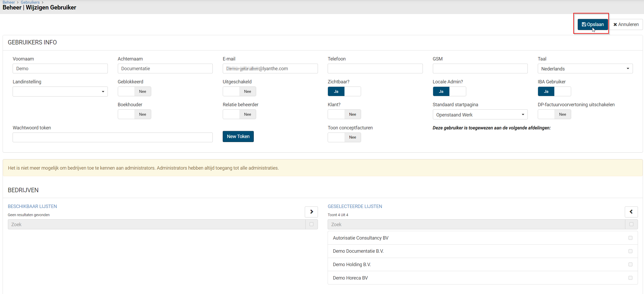
Task: Tick select-all checkbox beside Beschikbaar search
Action: 311,224
